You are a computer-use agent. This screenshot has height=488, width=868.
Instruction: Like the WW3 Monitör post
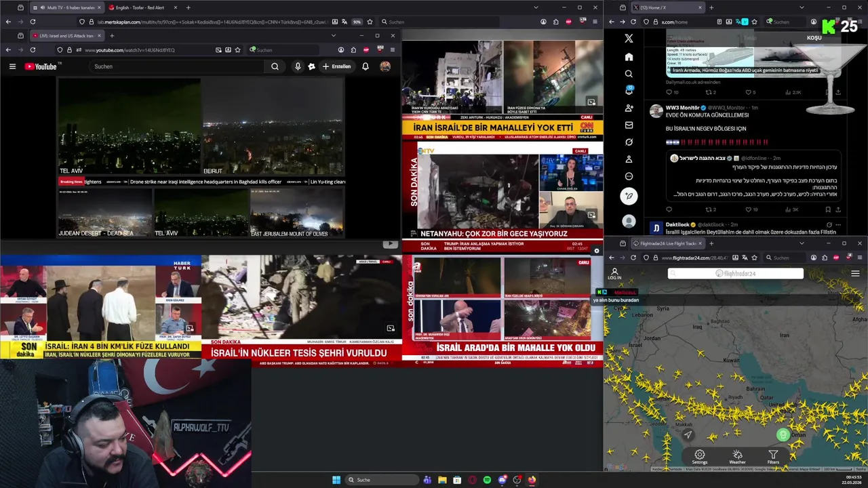[751, 209]
